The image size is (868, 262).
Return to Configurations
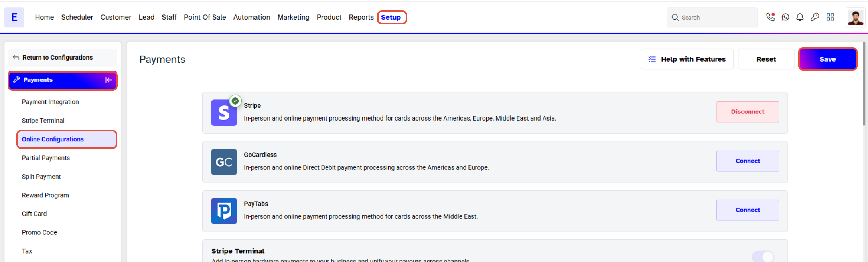click(63, 58)
